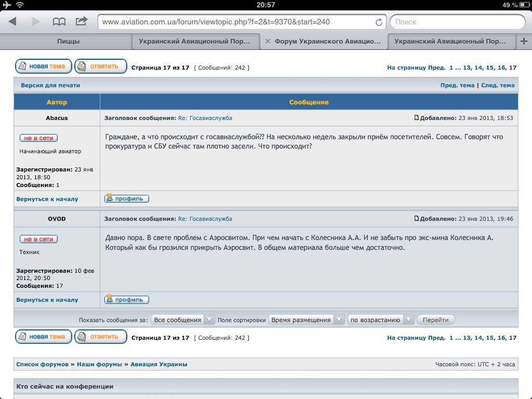Reload page with the refresh icon
Screen dimensions: 532x399
[379, 22]
